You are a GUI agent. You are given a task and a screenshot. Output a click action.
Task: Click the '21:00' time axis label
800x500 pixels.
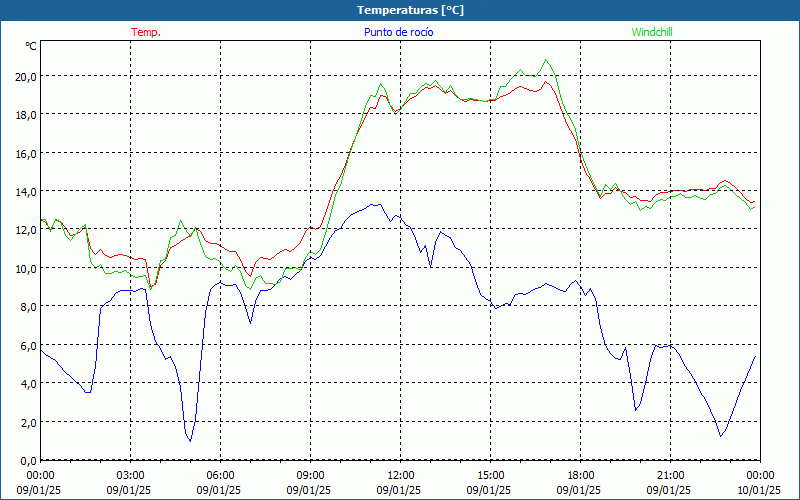point(670,476)
